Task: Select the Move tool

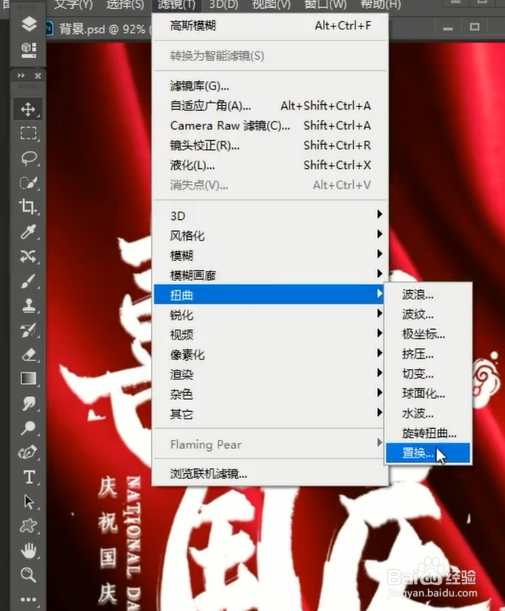Action: [x=28, y=109]
